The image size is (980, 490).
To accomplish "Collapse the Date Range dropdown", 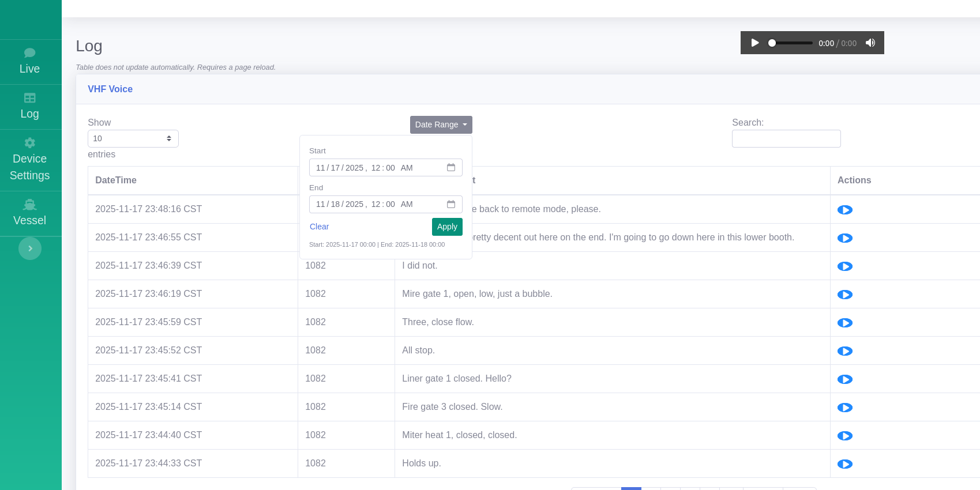I will (x=441, y=125).
